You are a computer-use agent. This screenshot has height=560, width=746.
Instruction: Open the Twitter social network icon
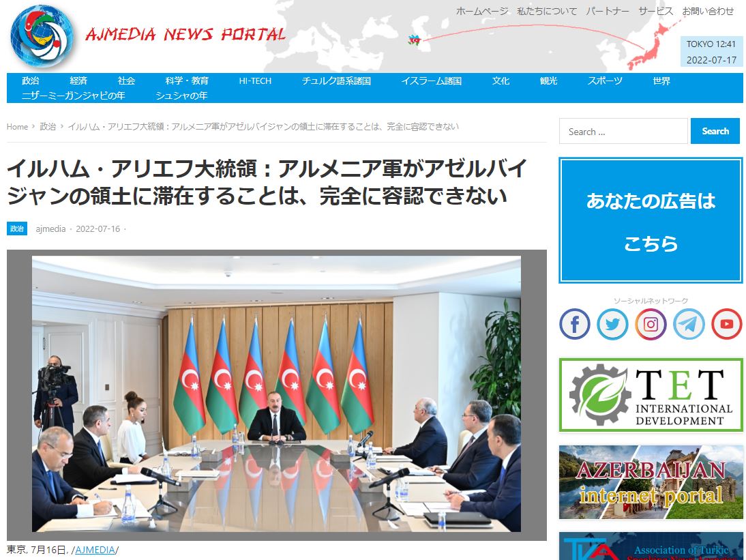click(x=612, y=325)
